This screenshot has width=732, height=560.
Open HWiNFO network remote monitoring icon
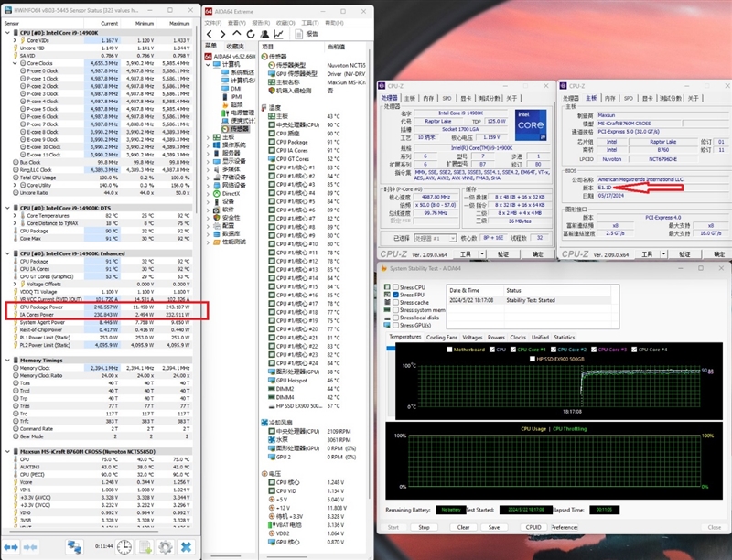point(74,546)
